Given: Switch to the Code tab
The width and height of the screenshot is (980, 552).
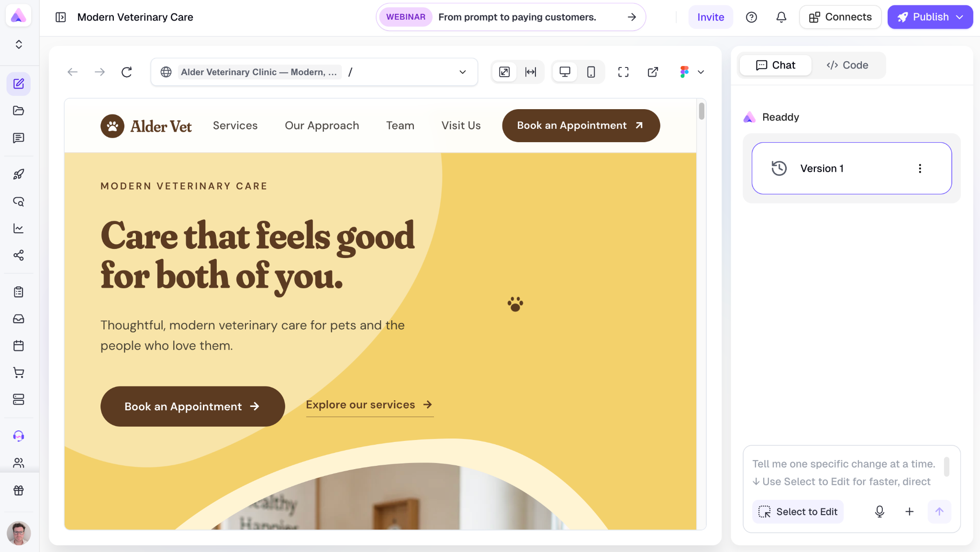Looking at the screenshot, I should (847, 65).
